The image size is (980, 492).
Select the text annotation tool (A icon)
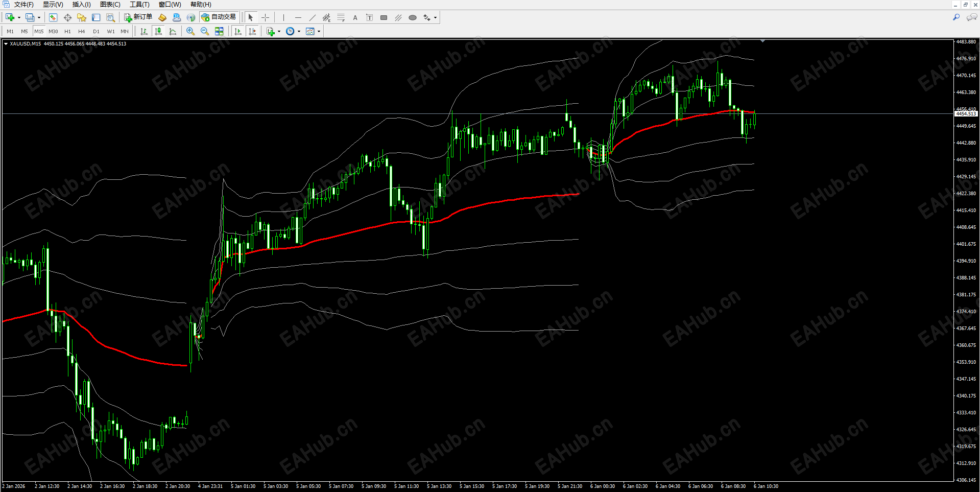[x=355, y=17]
